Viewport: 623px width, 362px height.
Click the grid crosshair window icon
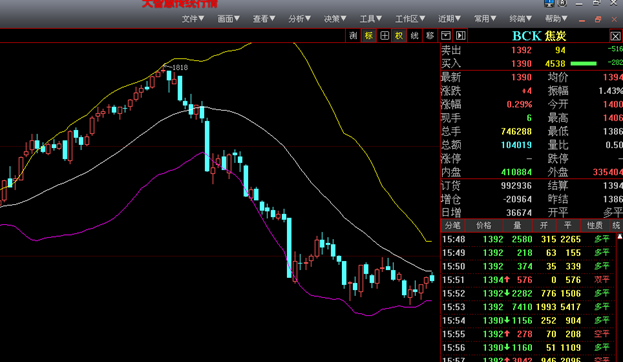coord(384,36)
